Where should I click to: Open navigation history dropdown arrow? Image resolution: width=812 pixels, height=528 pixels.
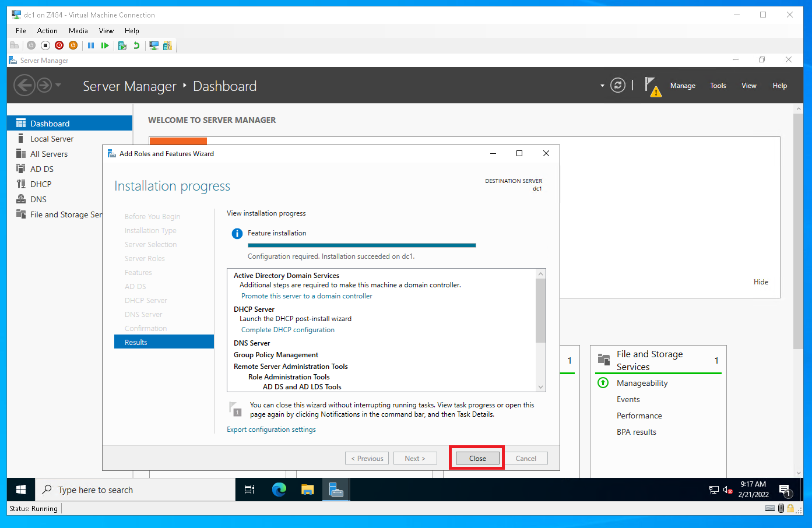point(58,85)
